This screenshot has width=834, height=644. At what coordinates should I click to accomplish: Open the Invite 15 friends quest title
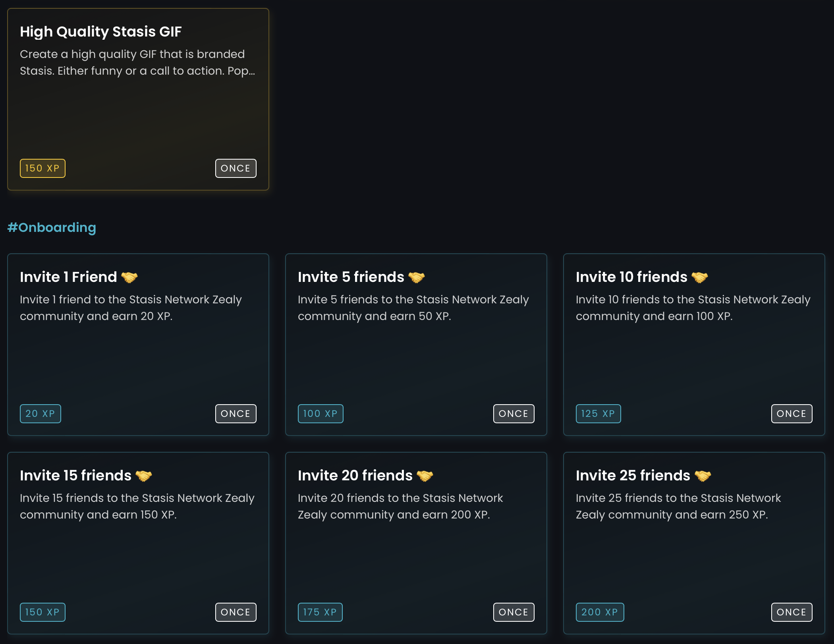[75, 475]
